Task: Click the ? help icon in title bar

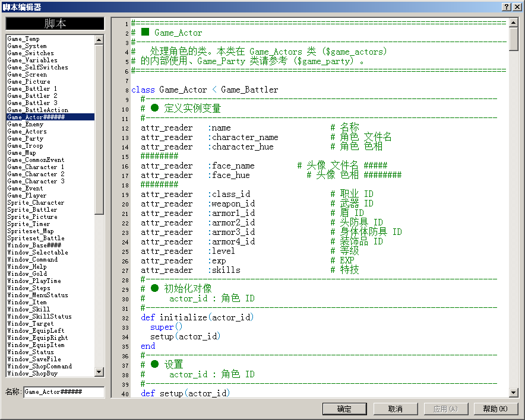Action: [507, 7]
